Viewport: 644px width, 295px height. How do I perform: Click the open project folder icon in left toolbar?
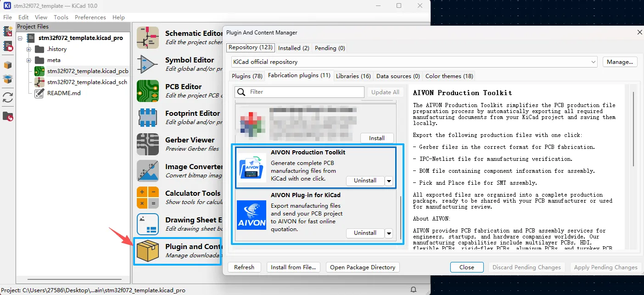pyautogui.click(x=8, y=116)
